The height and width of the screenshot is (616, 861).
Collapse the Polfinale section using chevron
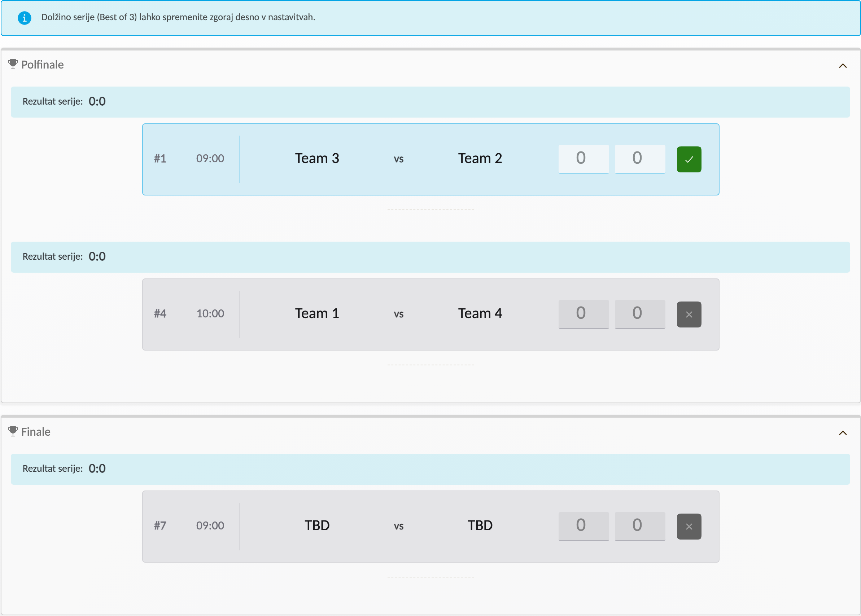tap(842, 66)
